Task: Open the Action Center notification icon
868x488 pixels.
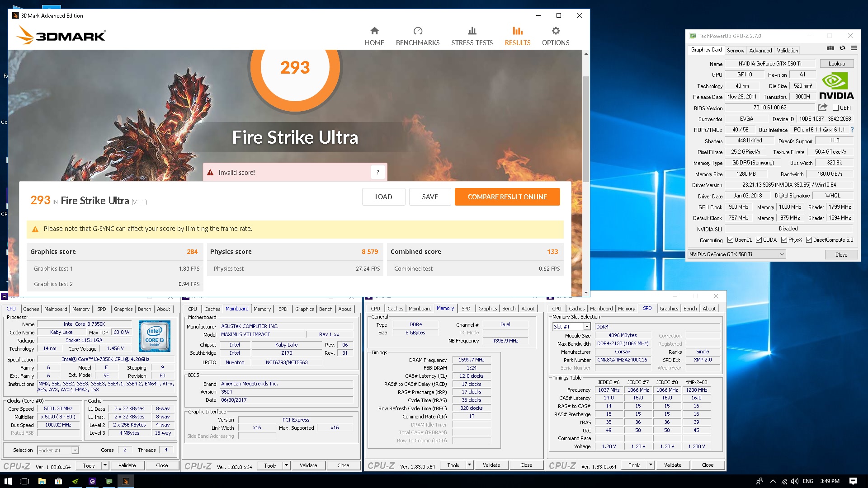Action: (x=853, y=481)
